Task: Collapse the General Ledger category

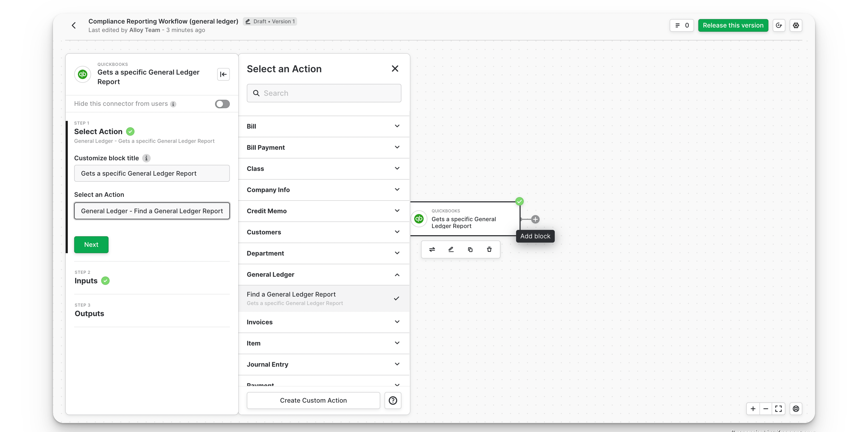Action: (324, 275)
